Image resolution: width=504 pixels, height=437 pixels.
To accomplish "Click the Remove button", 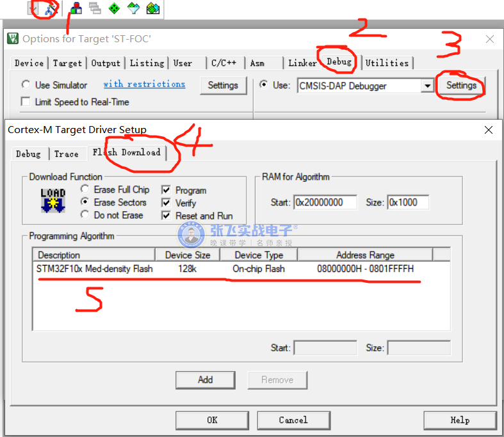I will click(277, 380).
